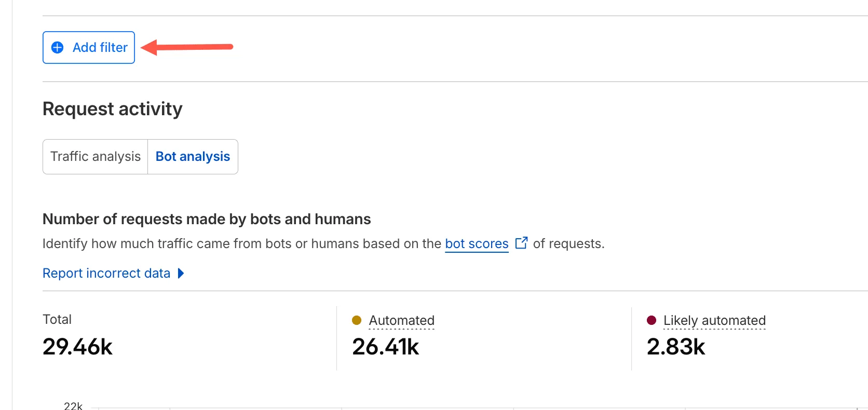Screen dimensions: 868x410
Task: Click the Likely automated legend label
Action: point(714,321)
